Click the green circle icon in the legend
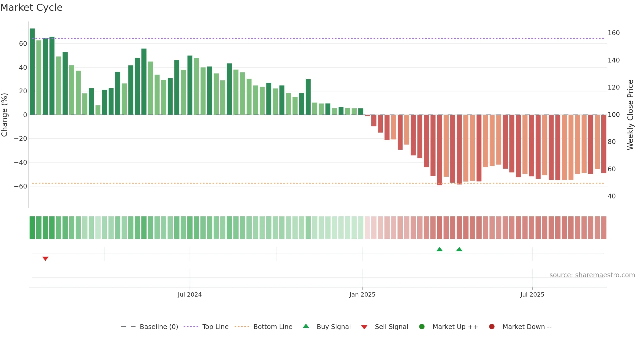 tap(422, 327)
